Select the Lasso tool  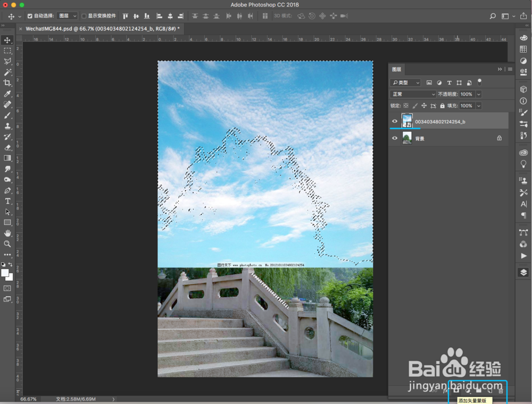[7, 61]
